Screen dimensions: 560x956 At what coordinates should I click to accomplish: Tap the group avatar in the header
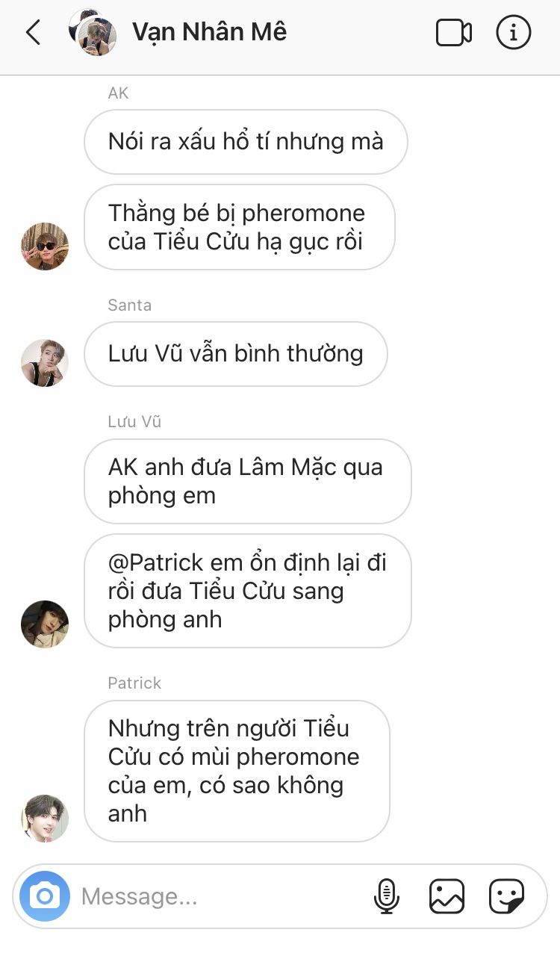point(93,32)
